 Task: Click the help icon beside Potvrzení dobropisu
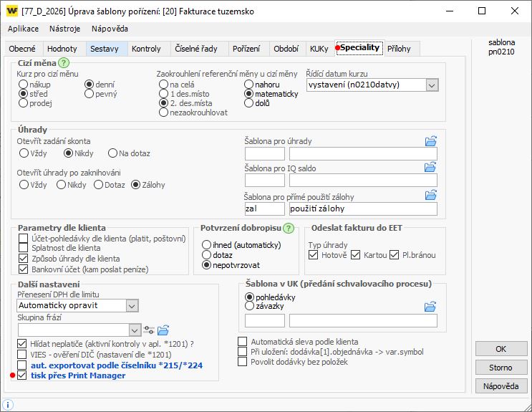(x=289, y=229)
